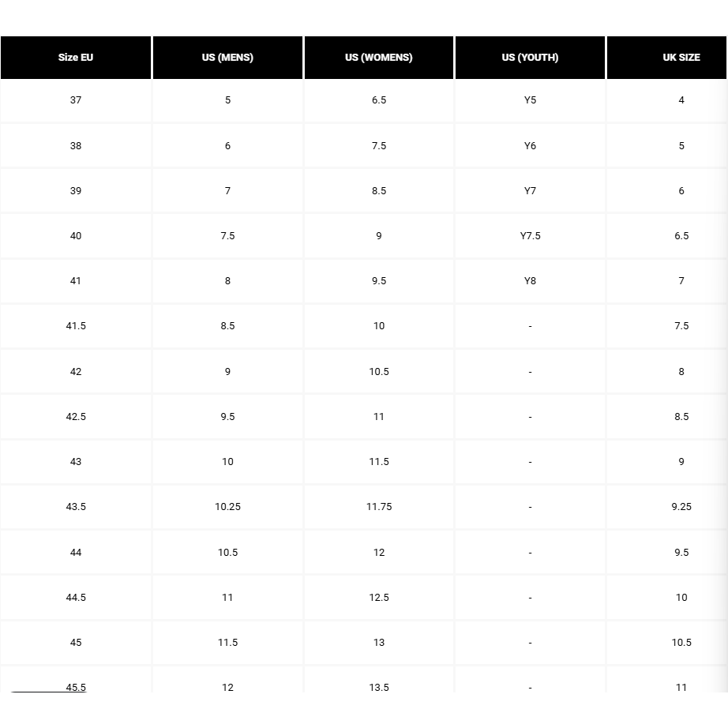
Task: Select the Y7.5 youth size cell
Action: pyautogui.click(x=530, y=236)
